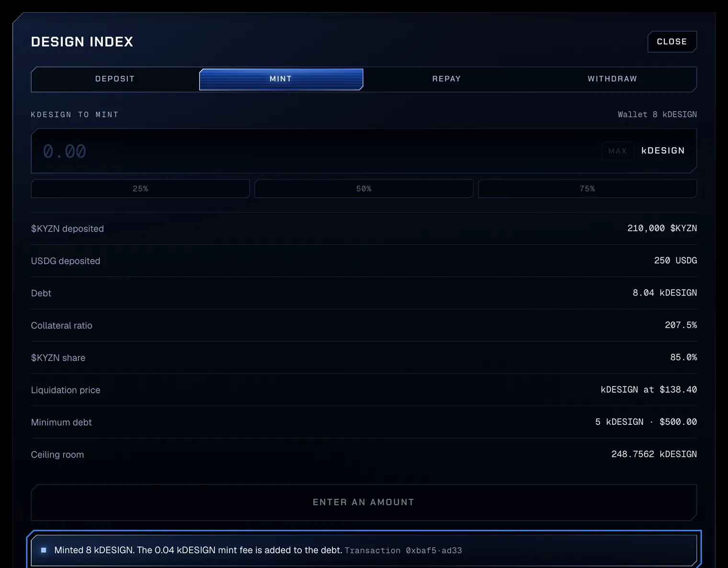The height and width of the screenshot is (568, 728).
Task: Choose the 75% preset amount
Action: (x=587, y=189)
